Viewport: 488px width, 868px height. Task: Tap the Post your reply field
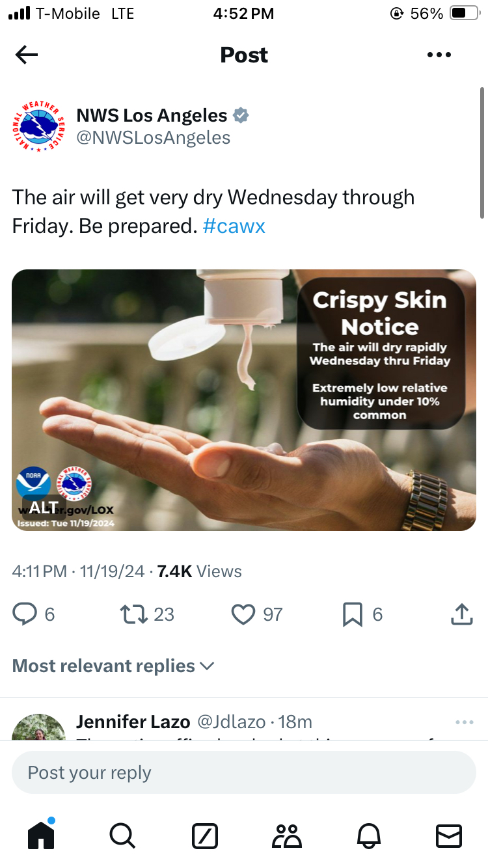click(244, 772)
